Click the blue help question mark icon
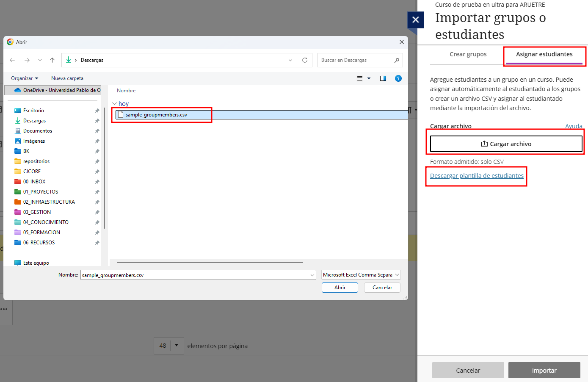Image resolution: width=588 pixels, height=382 pixels. click(x=398, y=78)
